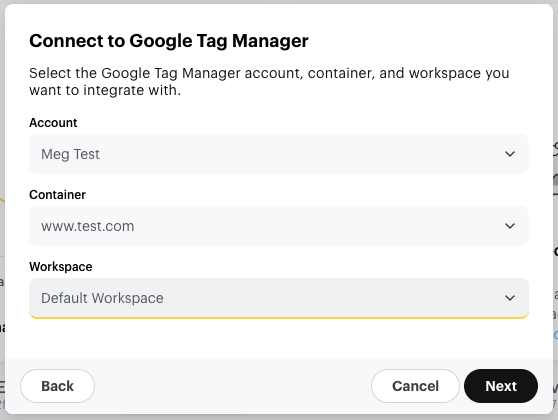558x420 pixels.
Task: Open the Container select field
Action: click(279, 226)
